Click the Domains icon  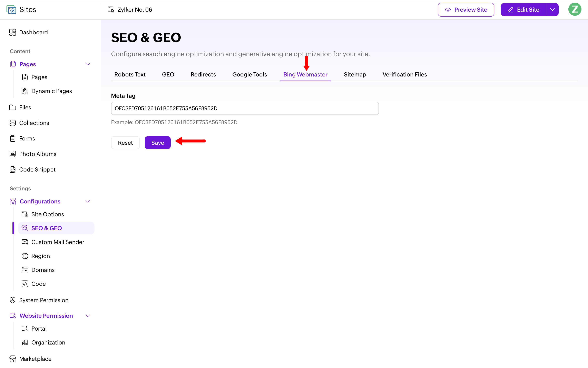click(x=25, y=270)
